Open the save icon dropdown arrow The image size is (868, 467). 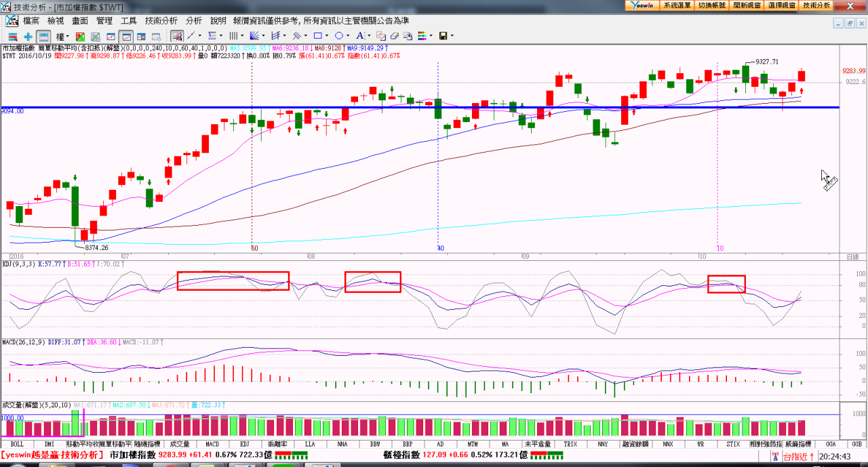pyautogui.click(x=452, y=36)
